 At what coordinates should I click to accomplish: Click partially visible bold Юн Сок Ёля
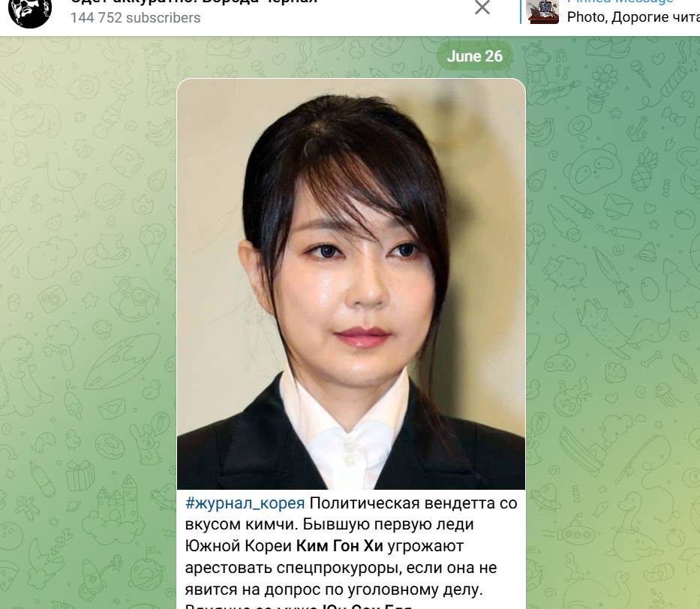(x=367, y=607)
